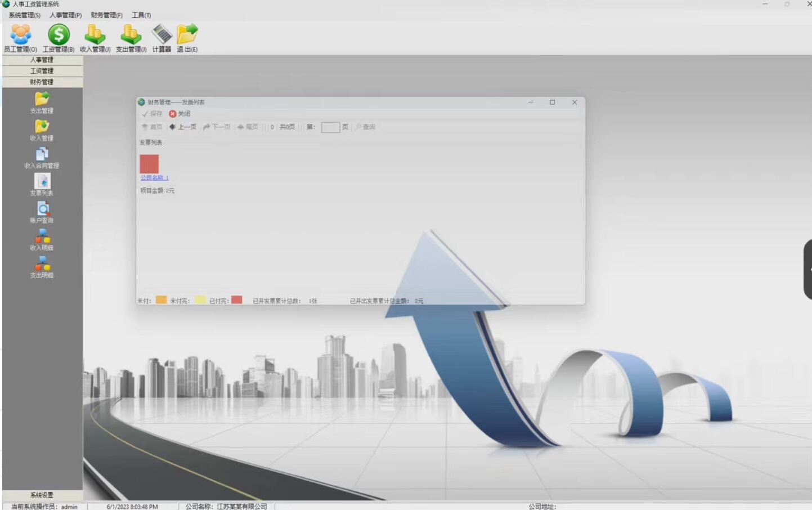Select 发票列表 in the left sidebar

point(42,185)
